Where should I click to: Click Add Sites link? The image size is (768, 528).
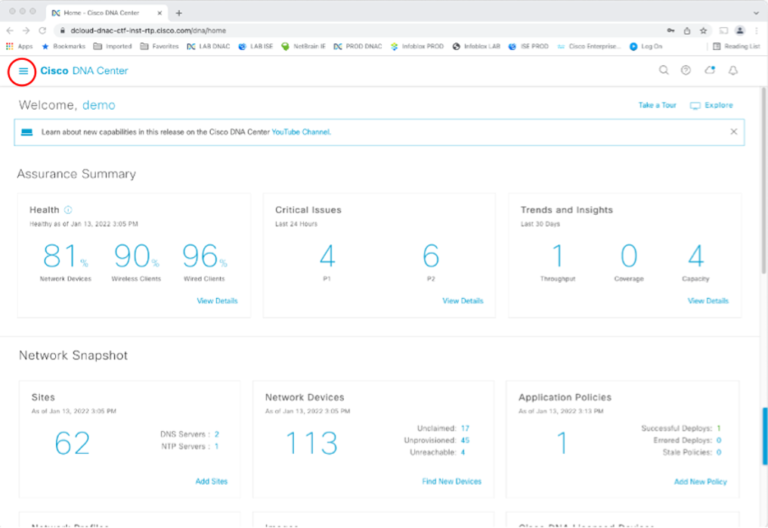coord(212,481)
